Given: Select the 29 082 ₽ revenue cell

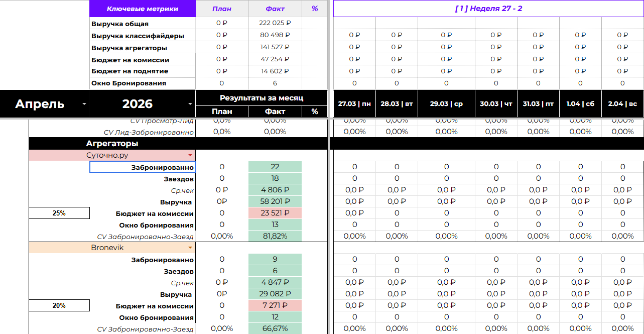Looking at the screenshot, I should [275, 294].
